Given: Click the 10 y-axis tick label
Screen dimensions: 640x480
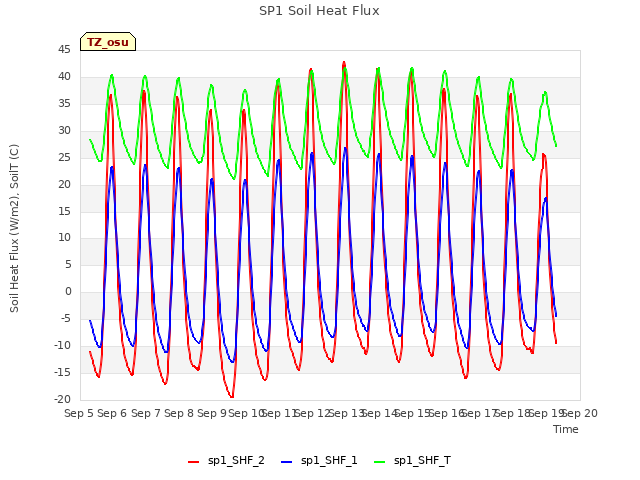Looking at the screenshot, I should [64, 238].
